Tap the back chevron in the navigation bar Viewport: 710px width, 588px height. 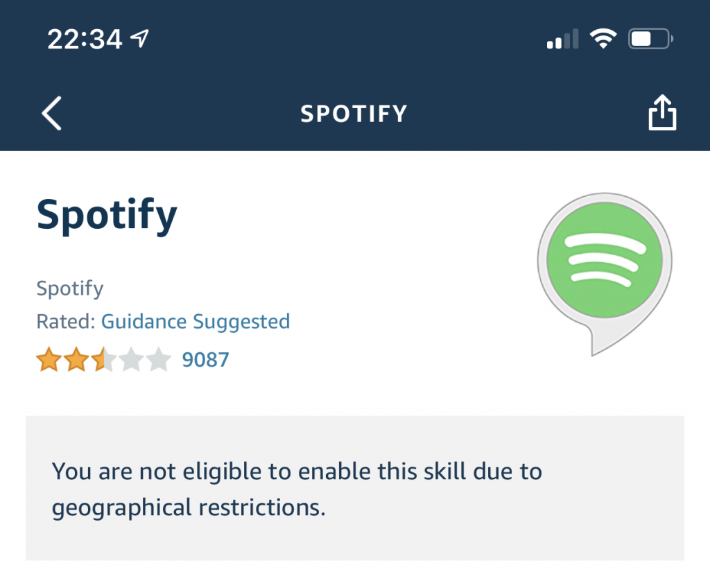click(x=51, y=113)
